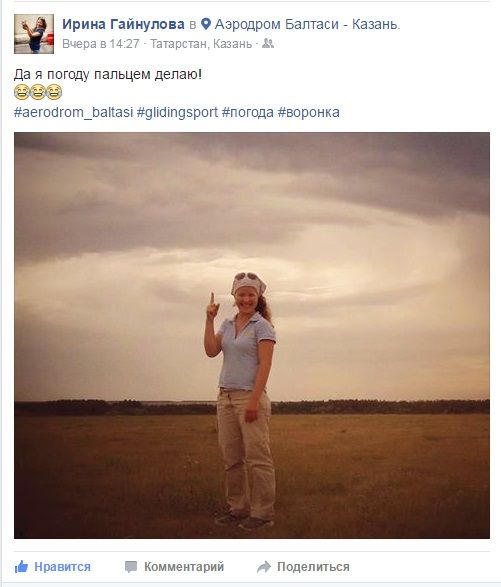The height and width of the screenshot is (587, 501).
Task: Open the airfield photo in full view
Action: [x=252, y=335]
